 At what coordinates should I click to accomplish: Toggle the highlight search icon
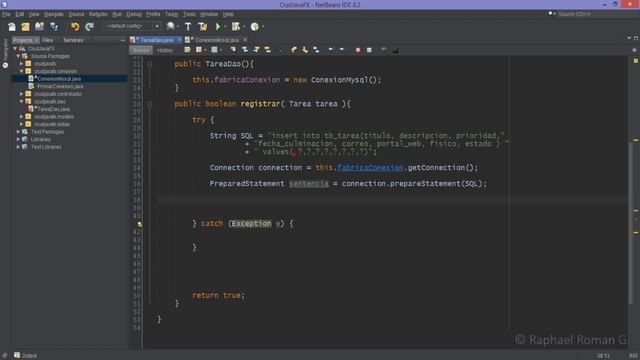pyautogui.click(x=268, y=50)
